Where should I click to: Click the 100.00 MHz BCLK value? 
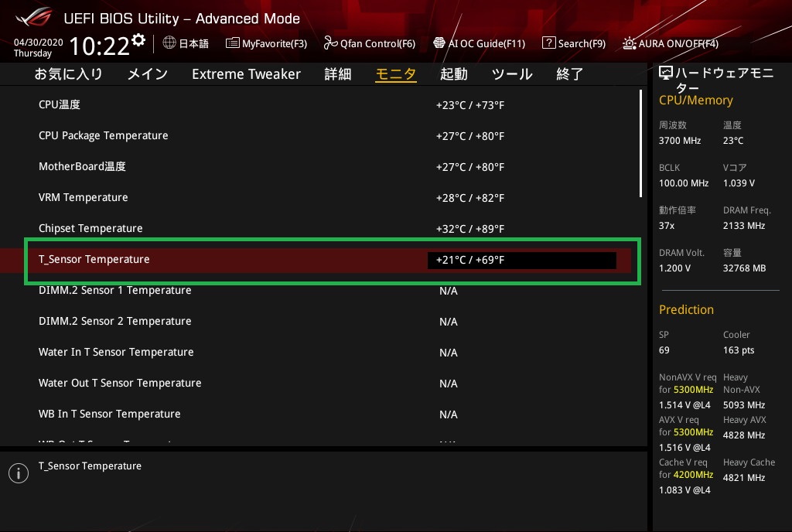[684, 183]
